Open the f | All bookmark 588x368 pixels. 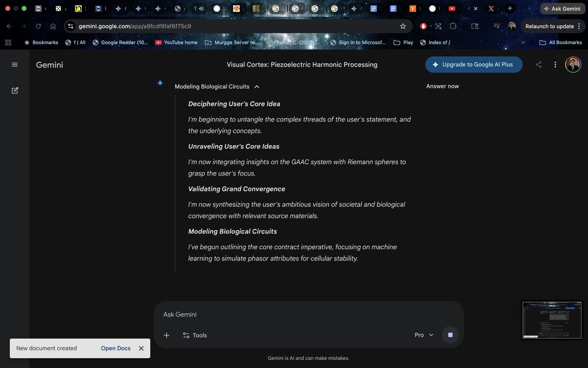tap(75, 43)
